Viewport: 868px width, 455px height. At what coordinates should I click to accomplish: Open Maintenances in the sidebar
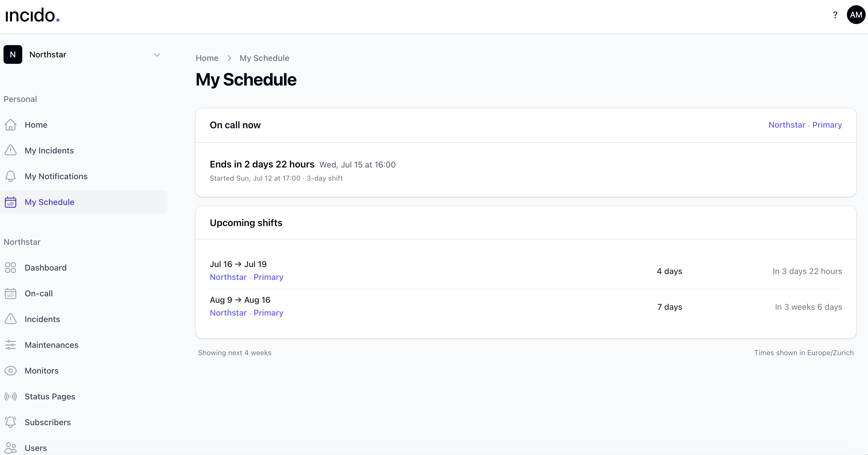83,345
